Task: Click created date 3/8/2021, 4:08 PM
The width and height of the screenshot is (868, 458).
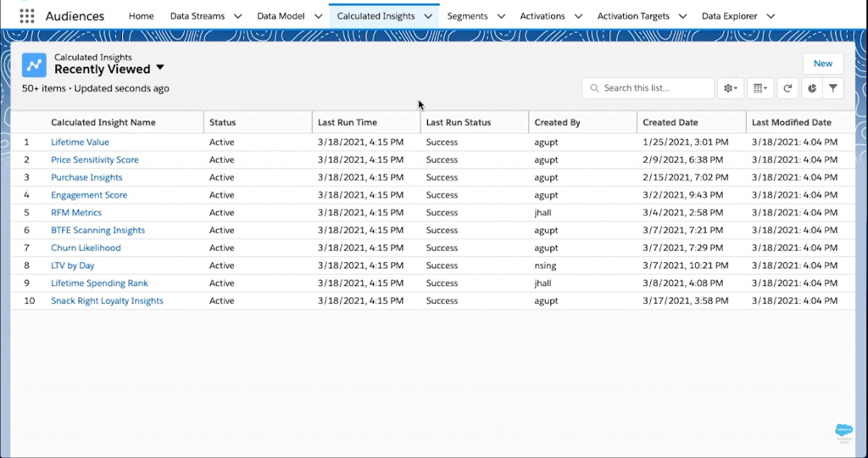Action: 682,283
